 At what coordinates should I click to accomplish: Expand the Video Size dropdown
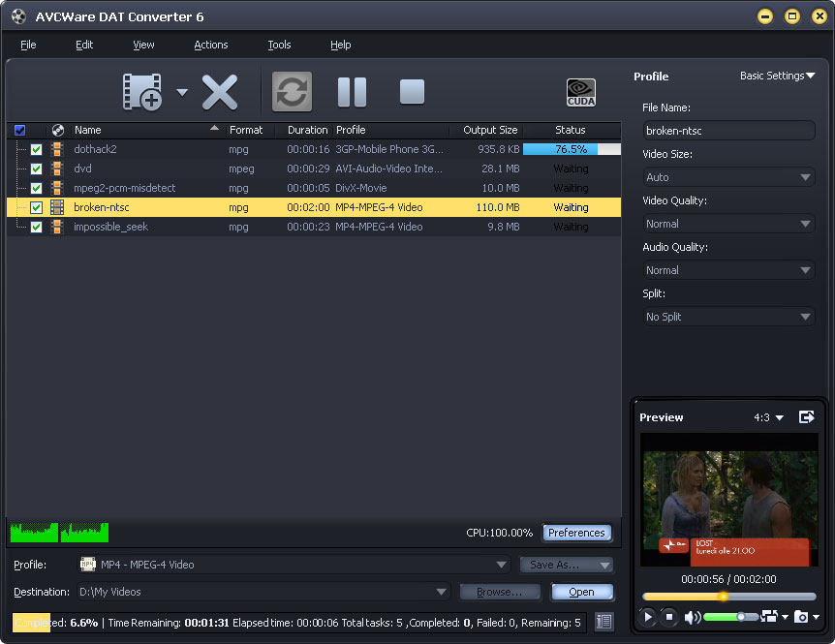tap(729, 177)
